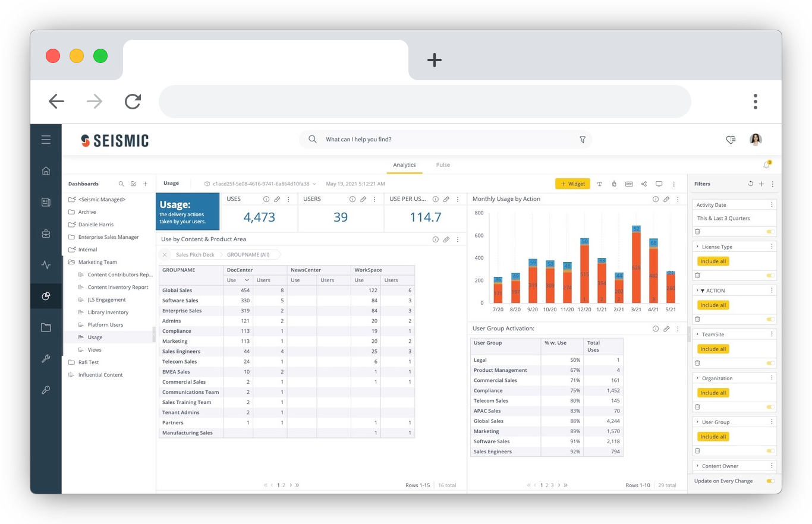Edit the USES widget with pencil icon
The image size is (812, 524).
[x=277, y=199]
